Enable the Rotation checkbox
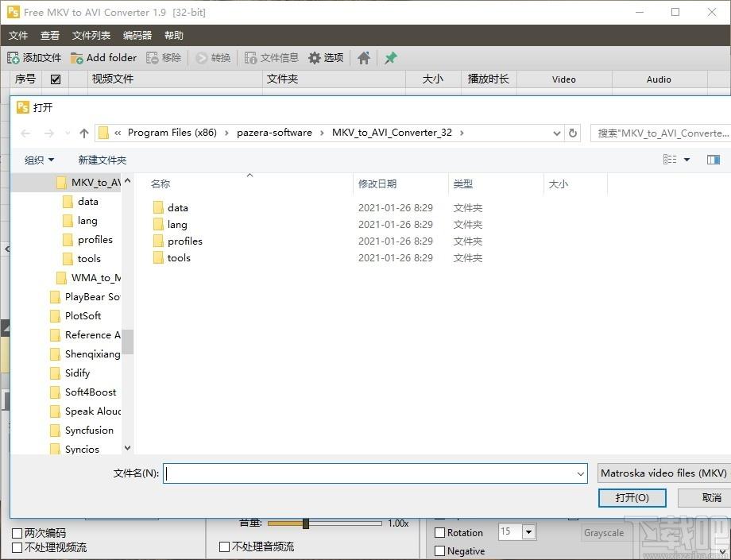The image size is (731, 560). click(x=439, y=532)
